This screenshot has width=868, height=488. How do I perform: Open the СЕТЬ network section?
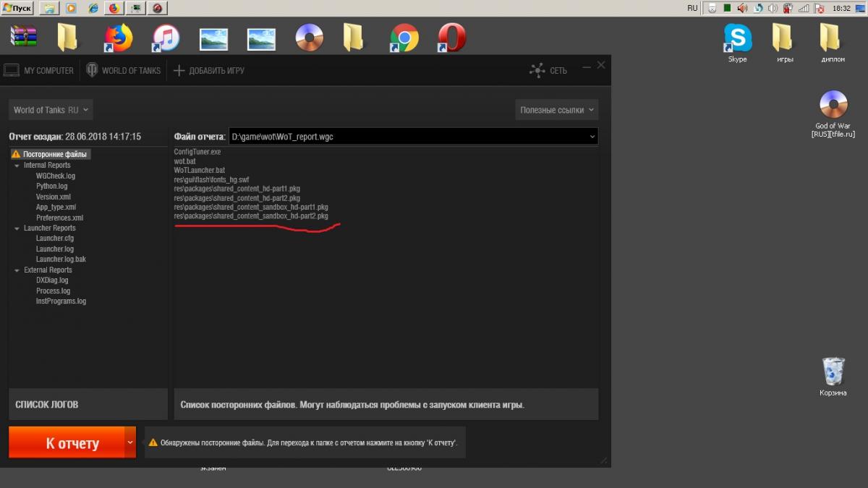click(x=548, y=71)
